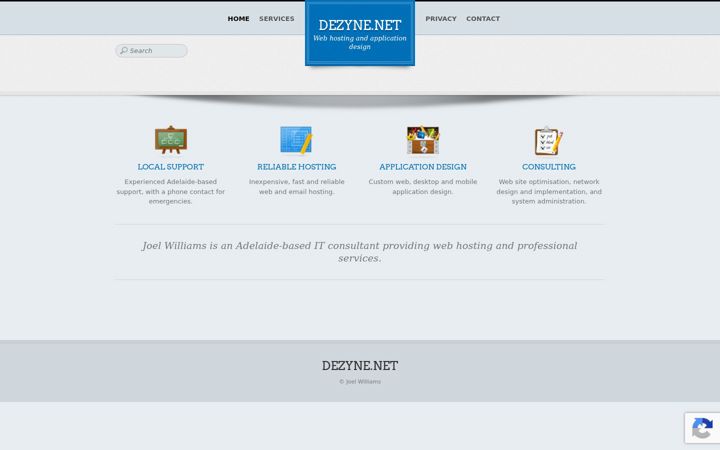Viewport: 720px width, 450px height.
Task: Click the chalkboard Local Support icon
Action: coord(171,140)
